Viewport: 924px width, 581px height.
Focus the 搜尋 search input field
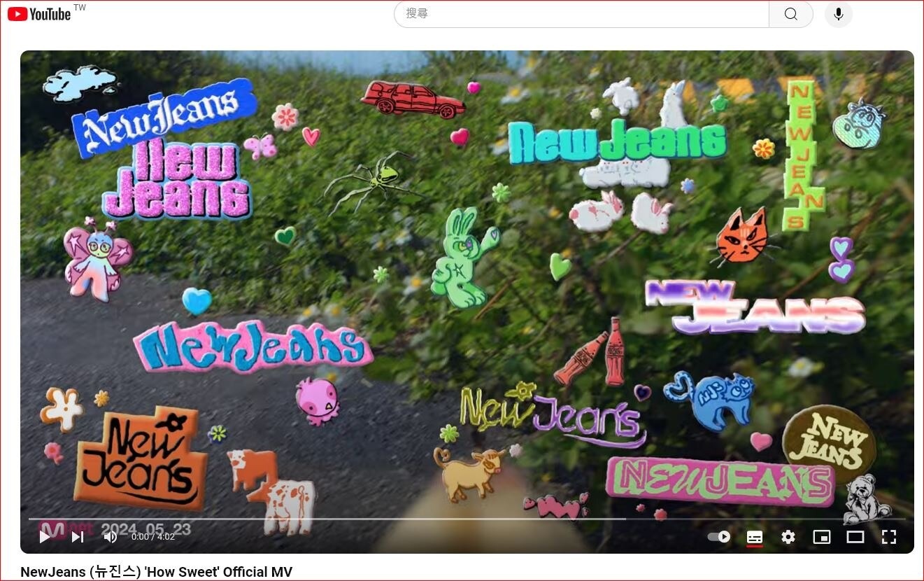(x=581, y=14)
